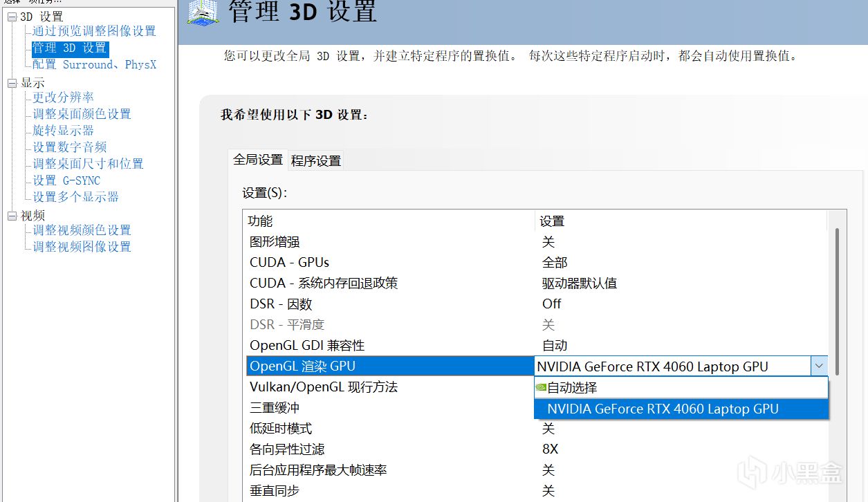Open 设置数字音频 page
Image resolution: width=868 pixels, height=502 pixels.
coord(70,147)
